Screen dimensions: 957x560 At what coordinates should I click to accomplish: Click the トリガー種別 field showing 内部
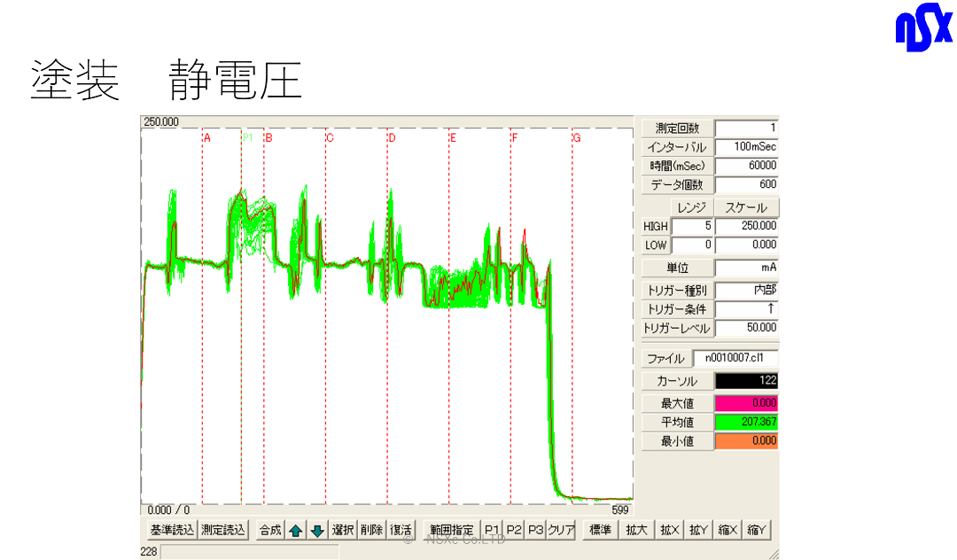click(746, 291)
